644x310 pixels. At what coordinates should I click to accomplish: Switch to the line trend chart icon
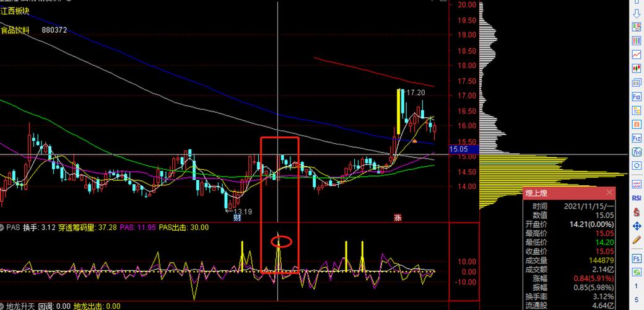pos(637,55)
